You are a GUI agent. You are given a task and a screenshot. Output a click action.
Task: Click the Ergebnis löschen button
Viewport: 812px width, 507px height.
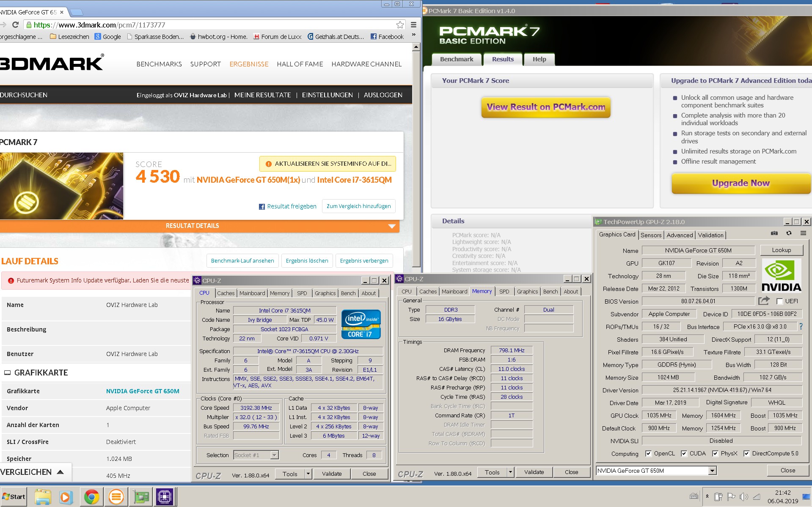click(307, 261)
